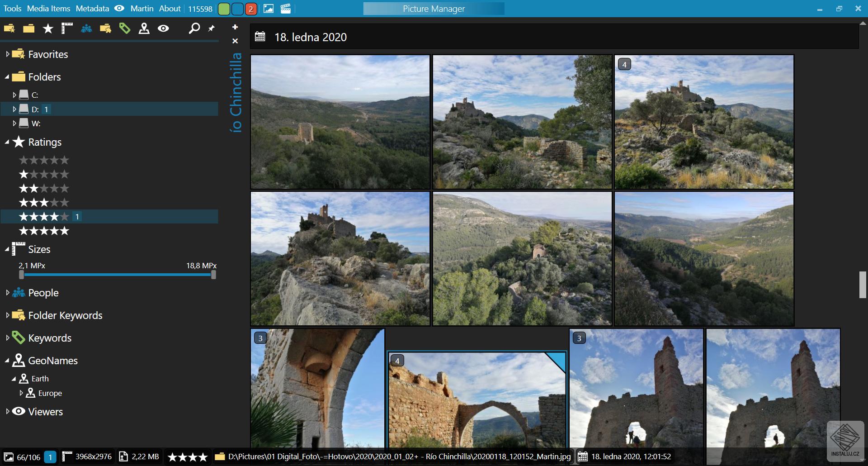Click the star Ratings icon in the toolbar
Viewport: 868px width, 466px height.
[47, 28]
